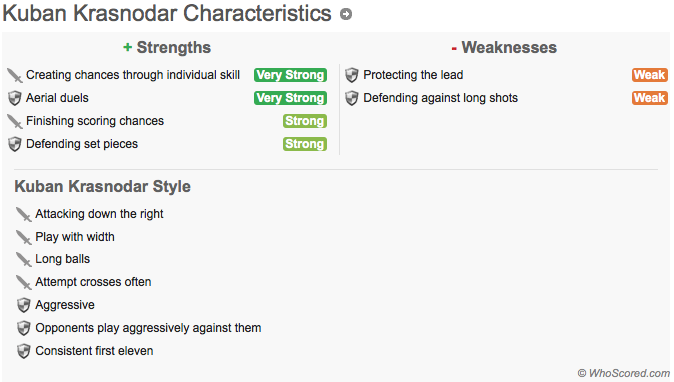
Task: Click shield icon beside Aerial duels
Action: click(15, 98)
